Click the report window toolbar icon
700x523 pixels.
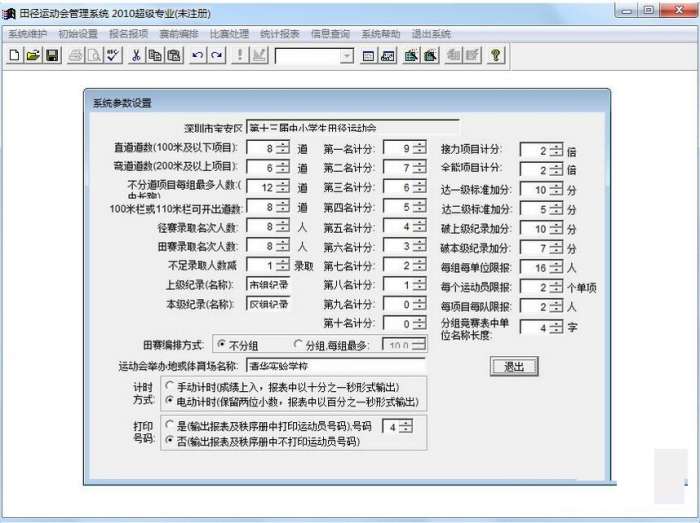point(388,55)
